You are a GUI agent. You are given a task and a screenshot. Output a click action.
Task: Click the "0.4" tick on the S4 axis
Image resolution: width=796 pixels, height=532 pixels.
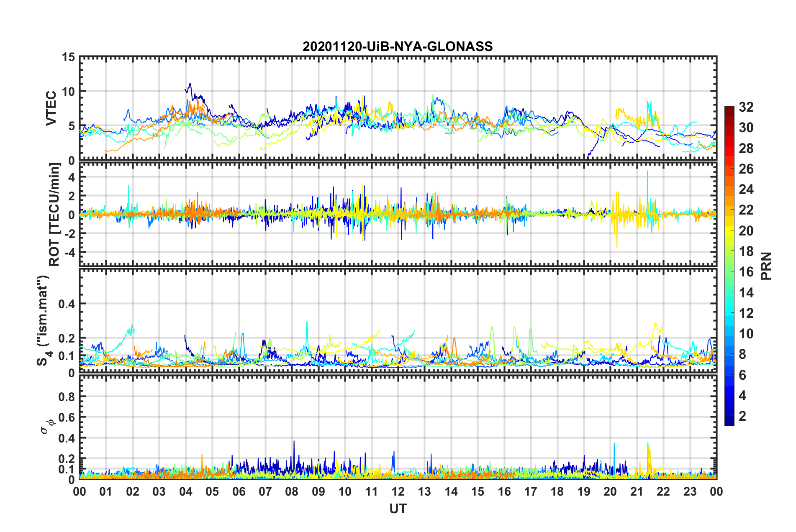point(67,304)
